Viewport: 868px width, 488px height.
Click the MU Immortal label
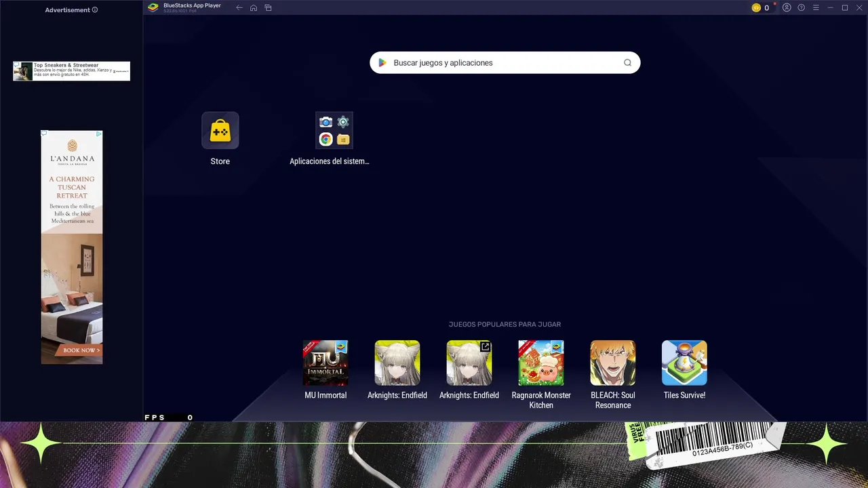(x=325, y=395)
